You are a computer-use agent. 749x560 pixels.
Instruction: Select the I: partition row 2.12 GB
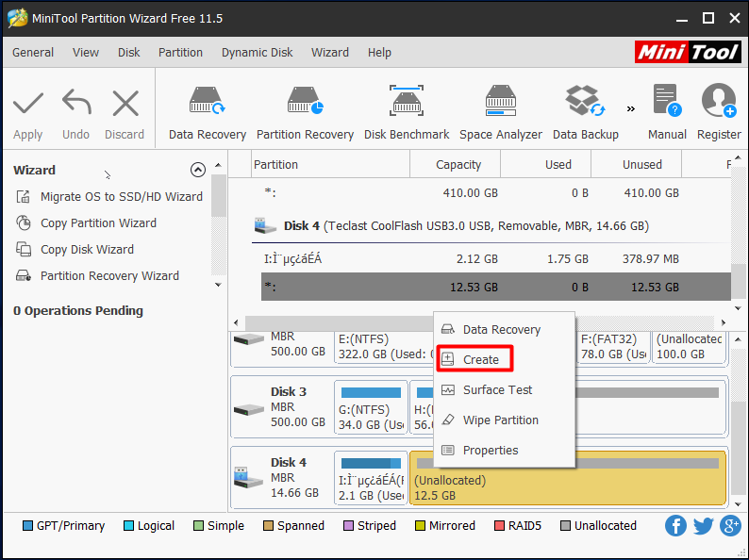(x=496, y=258)
